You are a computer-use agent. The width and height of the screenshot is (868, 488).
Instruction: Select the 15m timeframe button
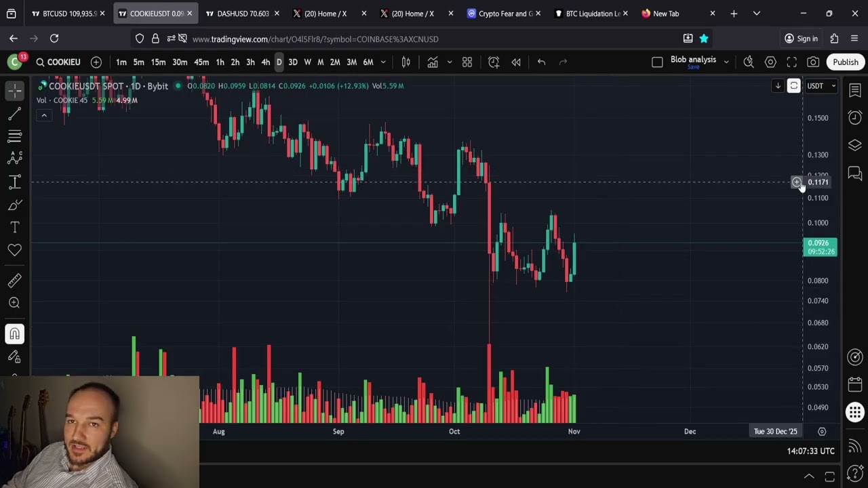[158, 62]
